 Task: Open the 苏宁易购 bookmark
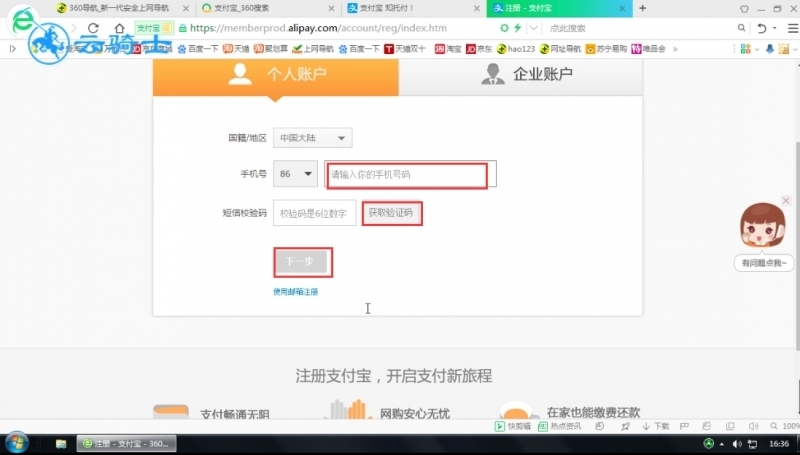[x=606, y=49]
